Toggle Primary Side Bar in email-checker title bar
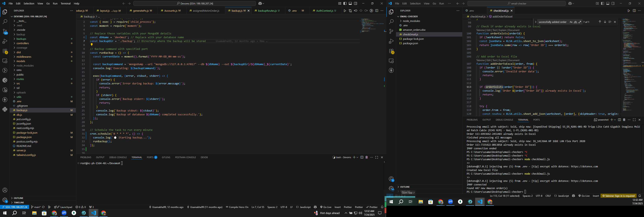This screenshot has height=217, width=644. tap(603, 3)
